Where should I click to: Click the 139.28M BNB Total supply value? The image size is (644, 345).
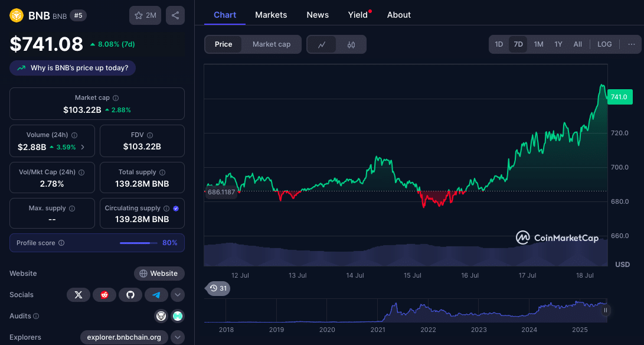[x=142, y=184]
